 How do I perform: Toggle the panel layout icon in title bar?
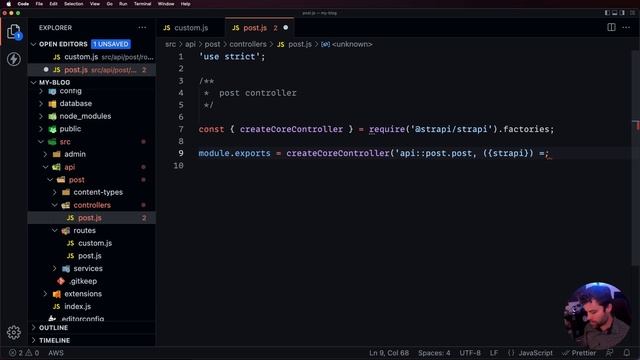click(x=615, y=13)
